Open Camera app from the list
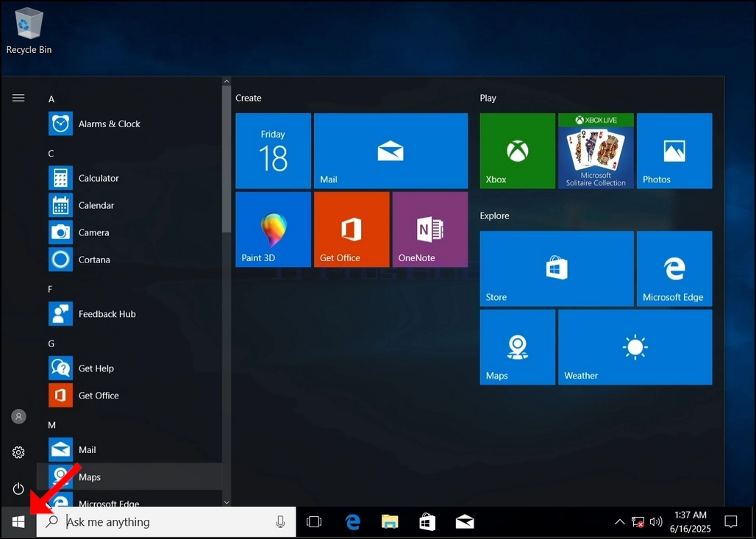The width and height of the screenshot is (756, 539). pyautogui.click(x=129, y=232)
